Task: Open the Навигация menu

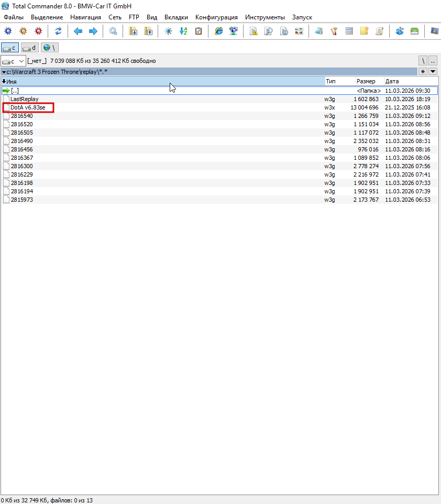Action: 85,17
